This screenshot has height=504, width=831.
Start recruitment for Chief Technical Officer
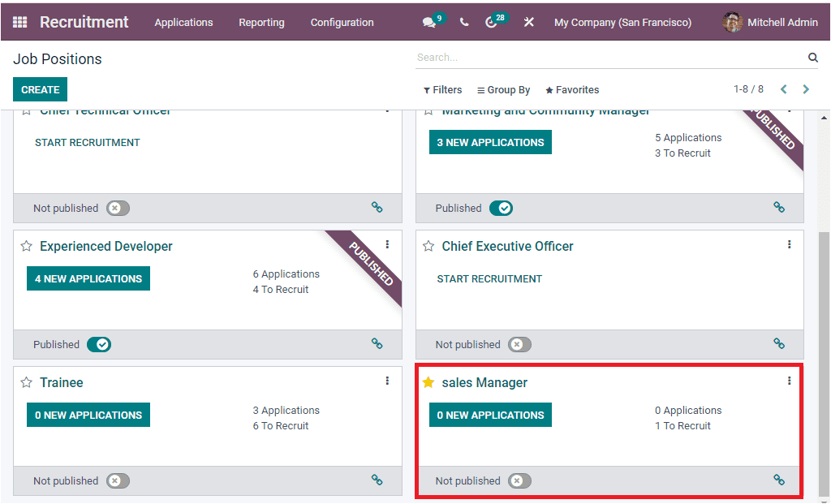(88, 143)
